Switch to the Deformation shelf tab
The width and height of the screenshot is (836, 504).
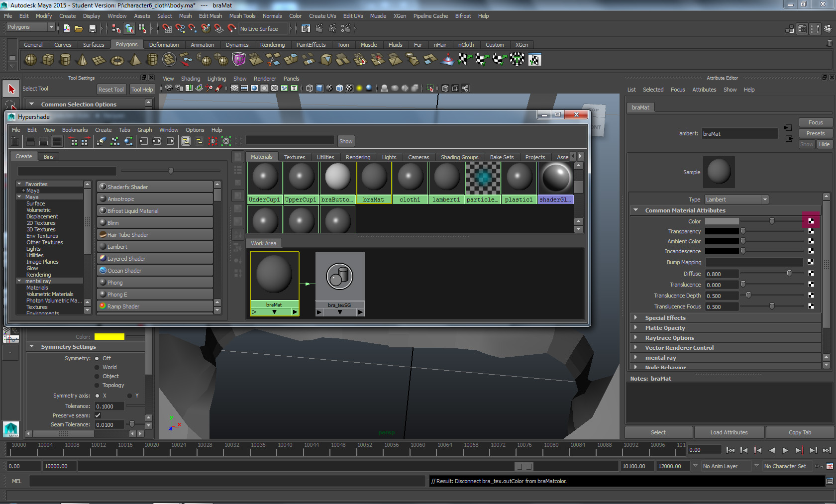[164, 45]
